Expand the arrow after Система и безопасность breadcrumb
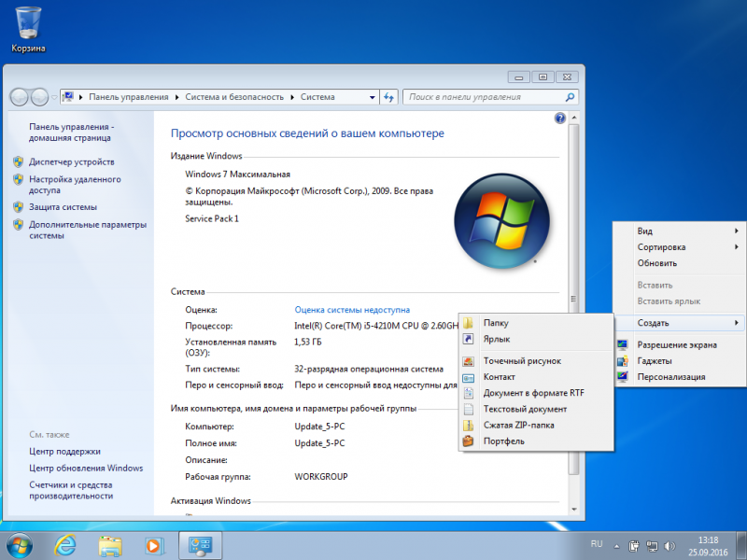The width and height of the screenshot is (747, 560). [292, 97]
